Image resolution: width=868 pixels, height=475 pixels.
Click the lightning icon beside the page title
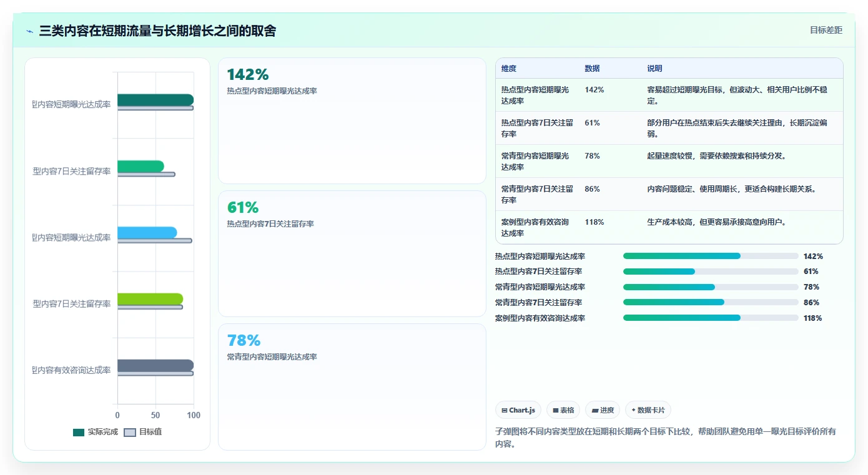click(x=30, y=31)
